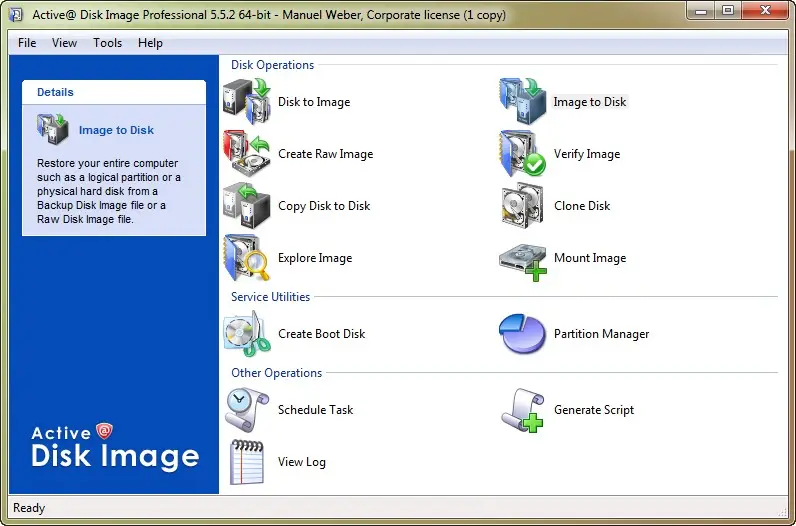The image size is (796, 526).
Task: Click the Clone Disk icon
Action: coord(522,206)
